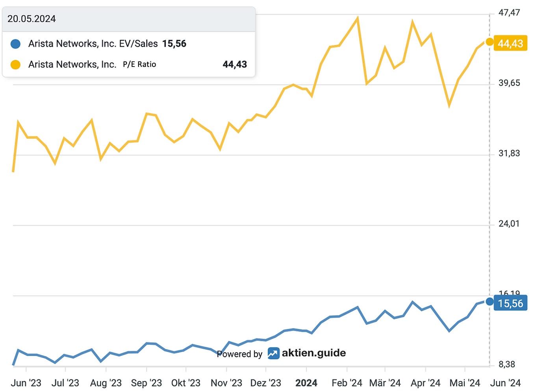Click the 24,01 y-axis value
The image size is (534, 392).
coord(509,224)
